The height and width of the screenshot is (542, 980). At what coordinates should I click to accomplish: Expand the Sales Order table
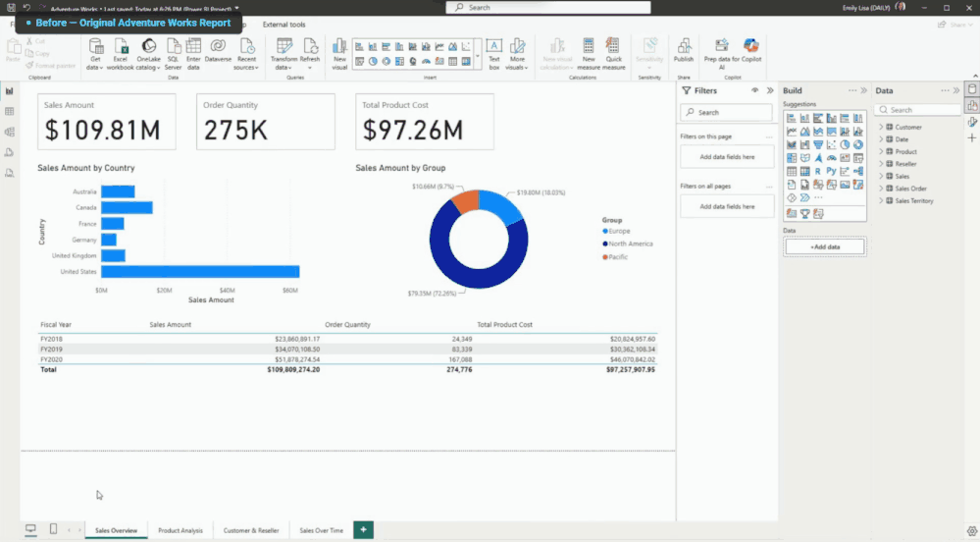coord(881,189)
